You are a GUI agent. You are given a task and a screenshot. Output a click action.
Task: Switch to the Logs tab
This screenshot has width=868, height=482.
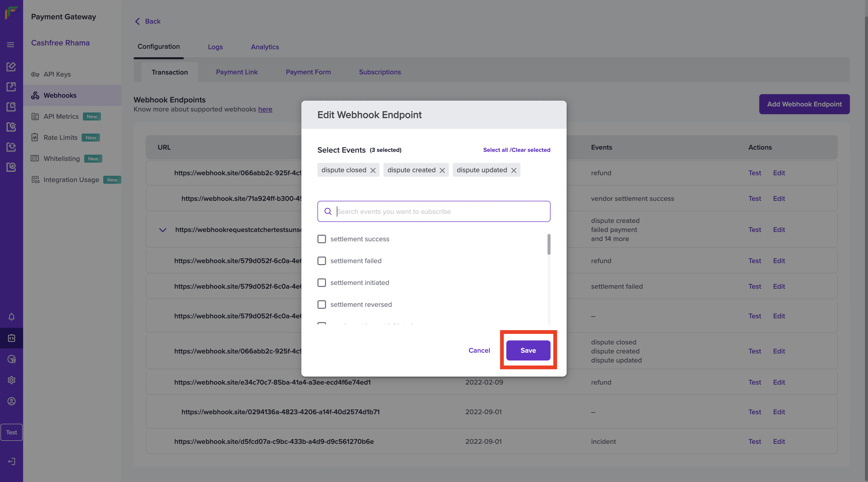(x=215, y=47)
